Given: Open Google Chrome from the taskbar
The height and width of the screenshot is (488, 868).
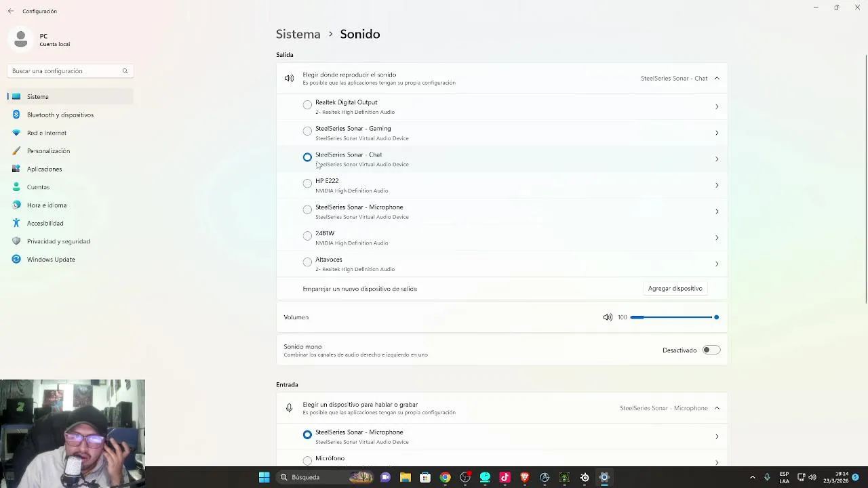Looking at the screenshot, I should point(445,477).
